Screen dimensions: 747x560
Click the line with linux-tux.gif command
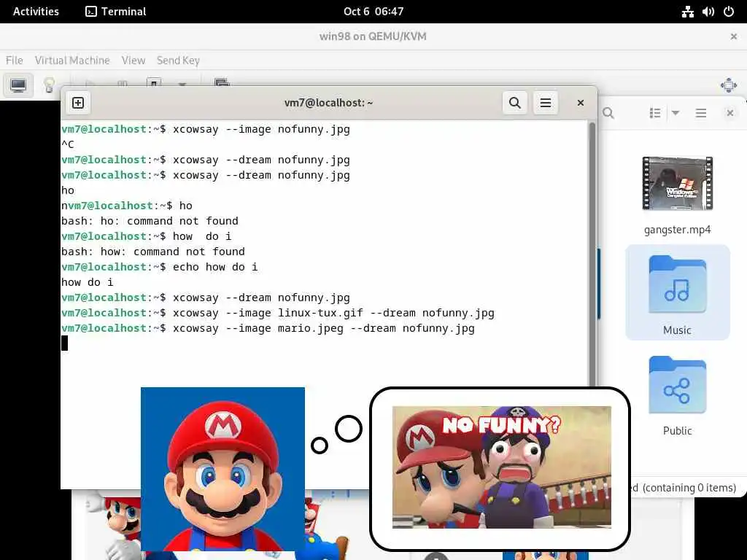[278, 313]
